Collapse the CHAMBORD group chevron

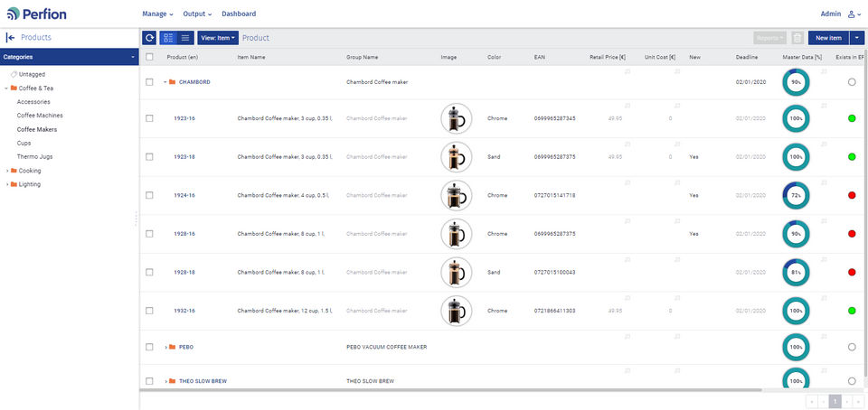[x=165, y=82]
